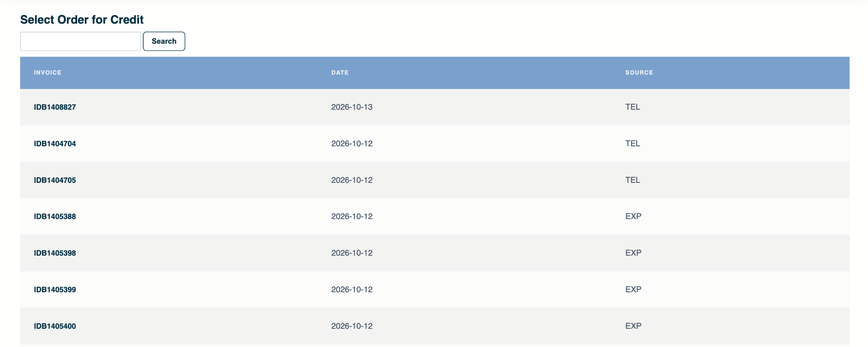This screenshot has width=868, height=347.
Task: Click TEL source in IDB1408827 row
Action: click(x=633, y=107)
